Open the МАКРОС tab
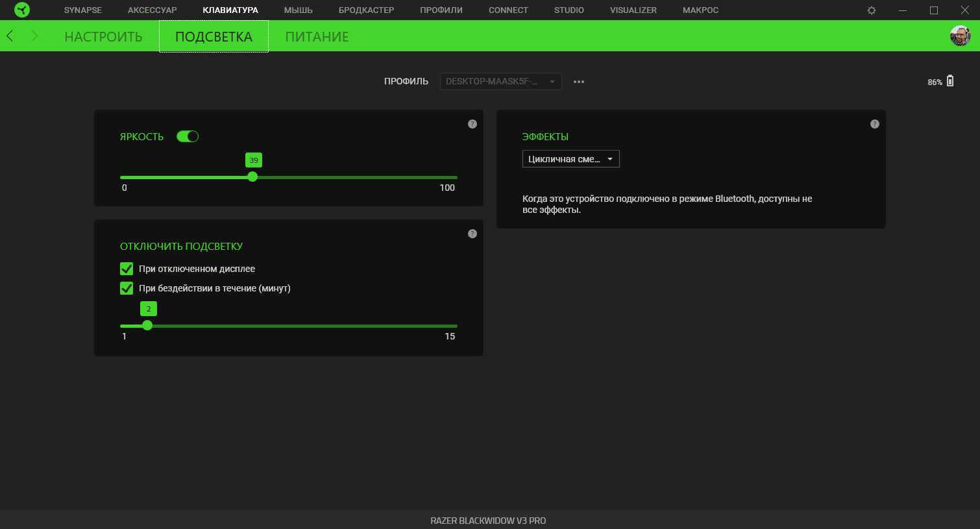 click(700, 10)
